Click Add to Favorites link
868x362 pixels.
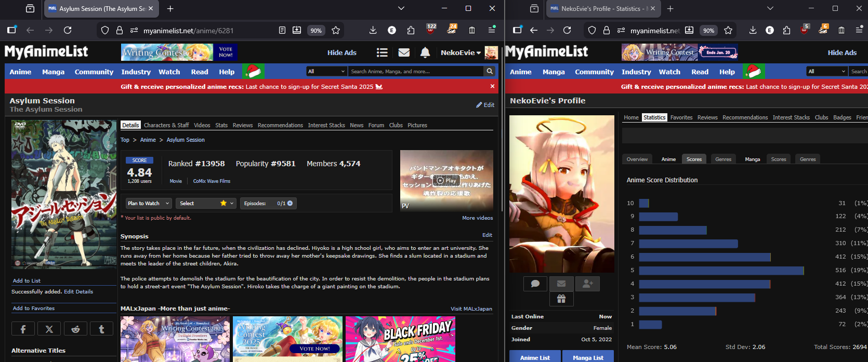33,309
